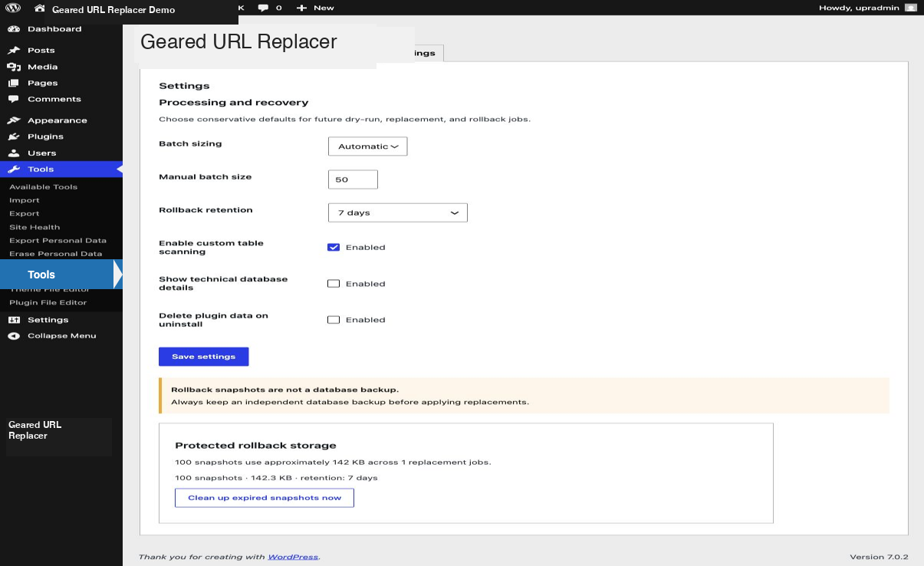Open Export Personal Data submenu item
Viewport: 924px width, 566px height.
pos(58,240)
